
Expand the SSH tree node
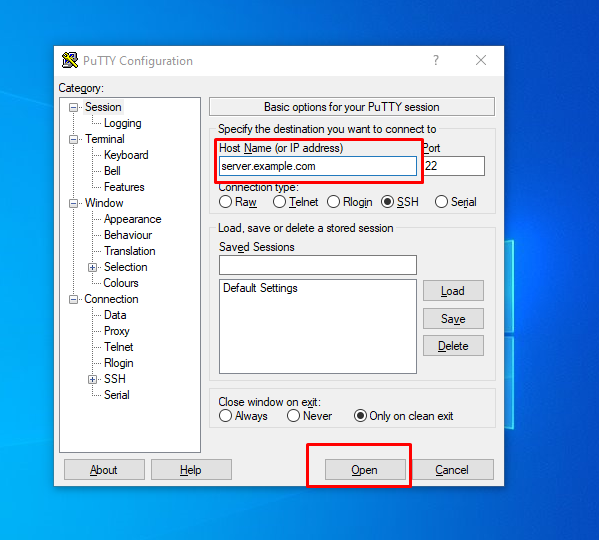click(92, 379)
